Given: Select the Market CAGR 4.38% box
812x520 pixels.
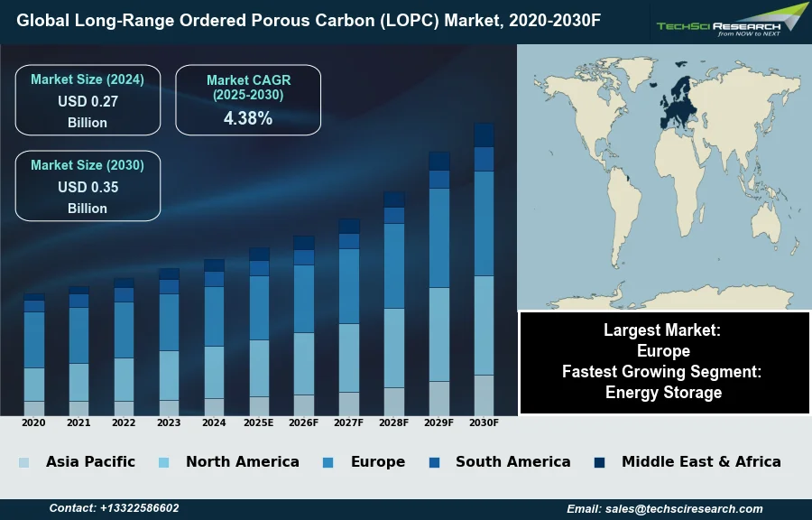Looking at the screenshot, I should tap(248, 100).
